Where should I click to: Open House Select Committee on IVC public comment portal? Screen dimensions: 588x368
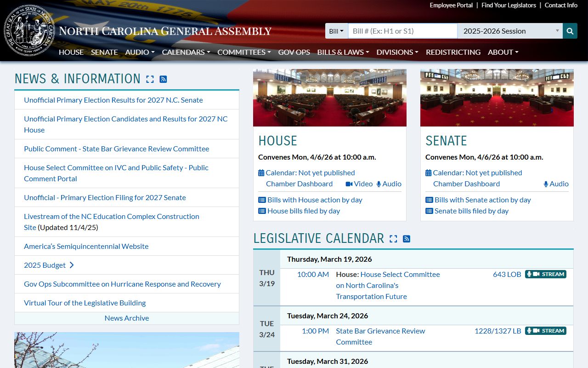116,173
